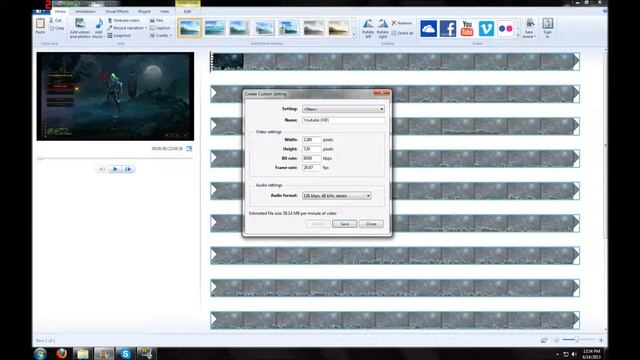Open File Explorer folder on taskbar
This screenshot has height=360, width=640.
pyautogui.click(x=82, y=354)
